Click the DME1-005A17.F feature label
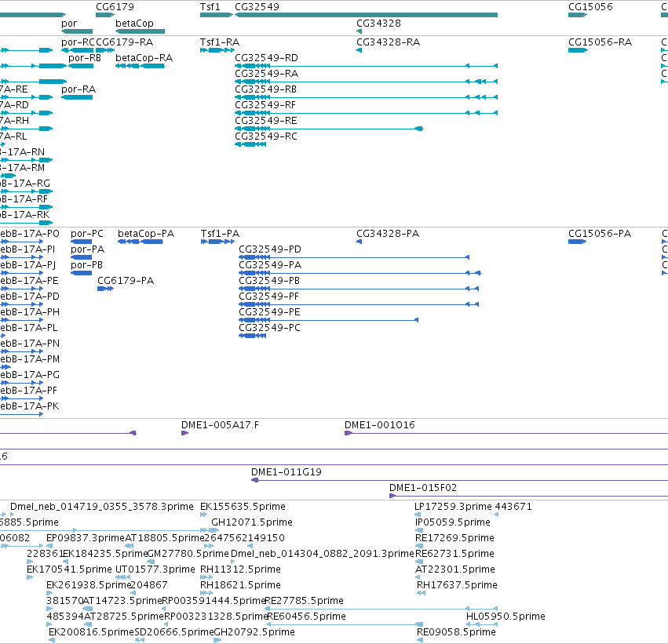Screen dimensions: 668x644 tap(220, 425)
